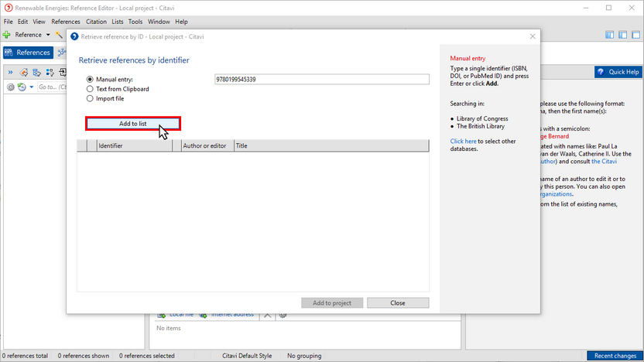This screenshot has height=362, width=644.
Task: Click 'Citavi Default Style' in status bar
Action: coord(247,356)
